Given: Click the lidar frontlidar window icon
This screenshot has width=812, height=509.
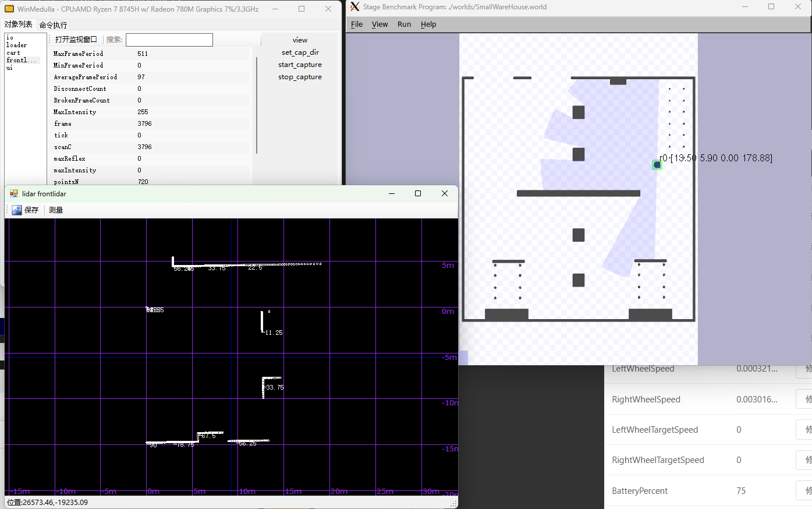Looking at the screenshot, I should [x=14, y=193].
